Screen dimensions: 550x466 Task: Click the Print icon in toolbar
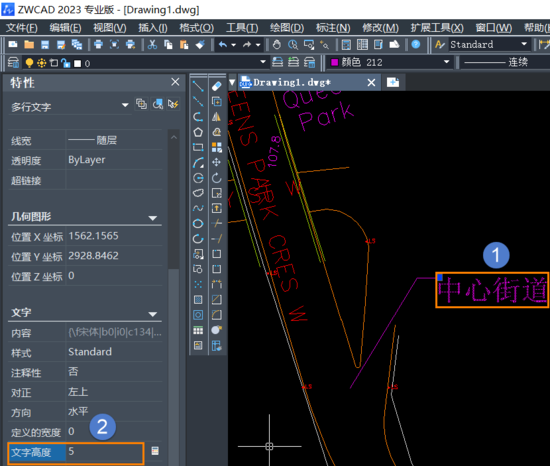(x=99, y=45)
